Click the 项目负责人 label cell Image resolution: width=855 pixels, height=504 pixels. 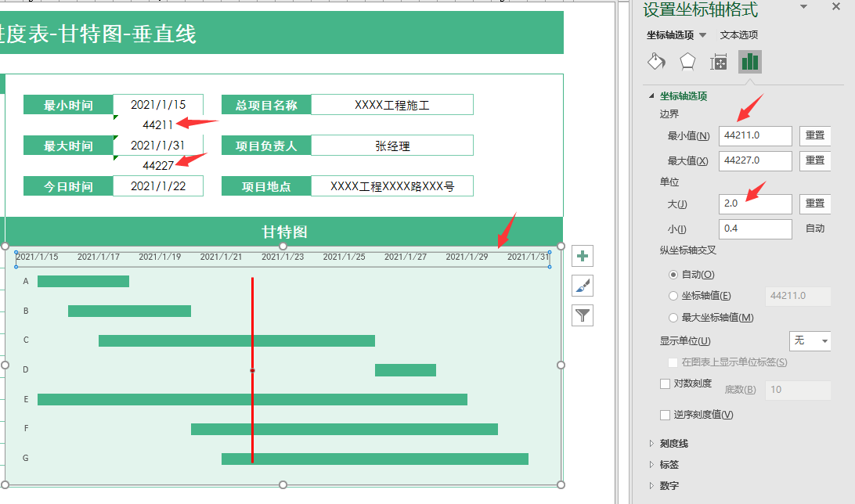coord(266,146)
